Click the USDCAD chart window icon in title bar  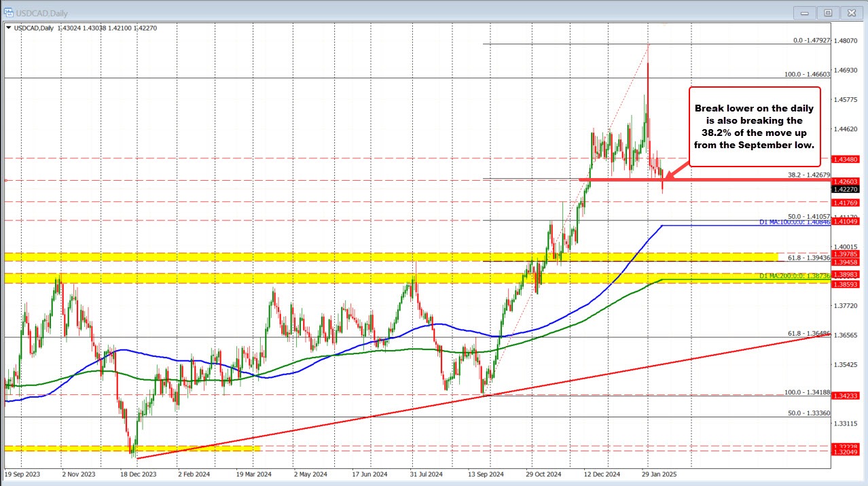pyautogui.click(x=10, y=14)
